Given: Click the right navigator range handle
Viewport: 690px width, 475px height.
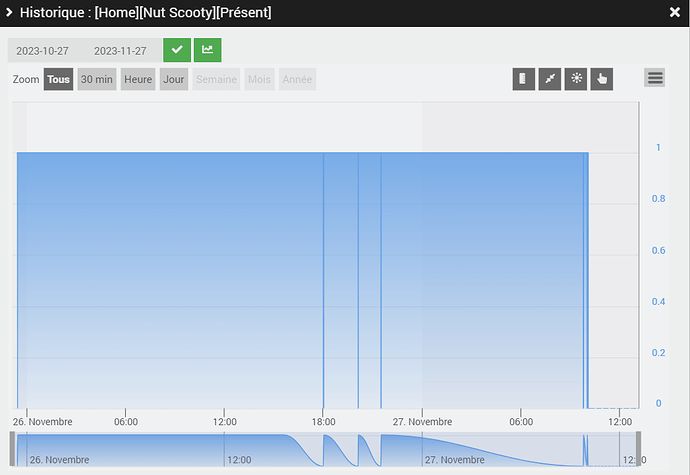Looking at the screenshot, I should coord(639,449).
